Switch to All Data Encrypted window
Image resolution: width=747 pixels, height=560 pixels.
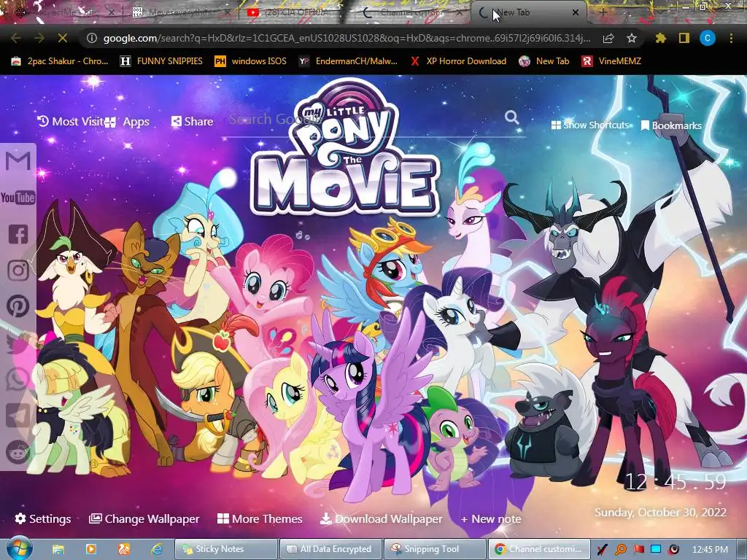[x=330, y=549]
